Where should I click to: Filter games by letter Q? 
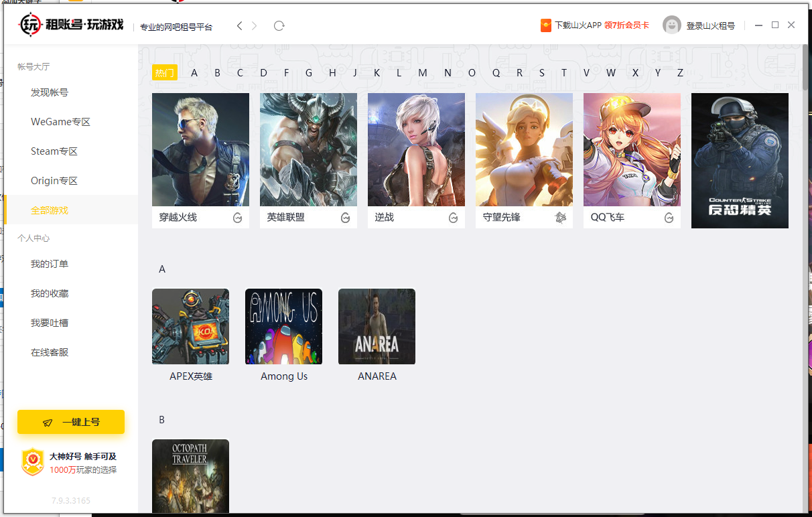(x=496, y=73)
